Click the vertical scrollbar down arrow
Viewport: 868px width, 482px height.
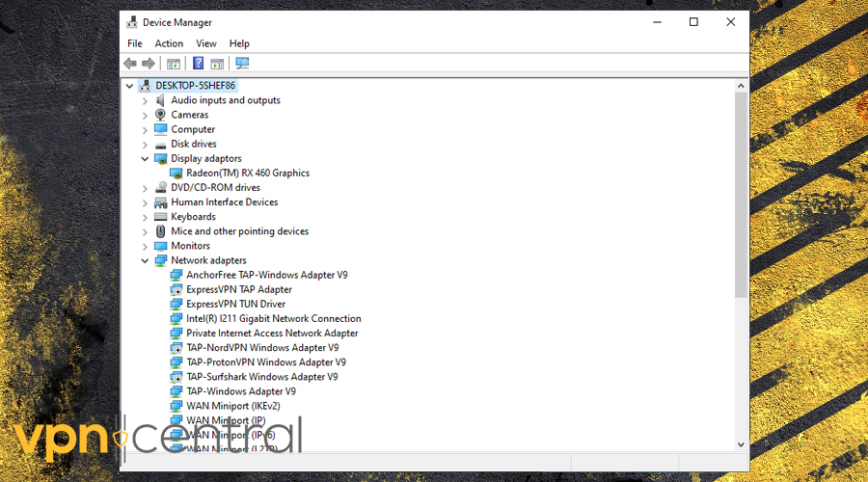point(741,444)
